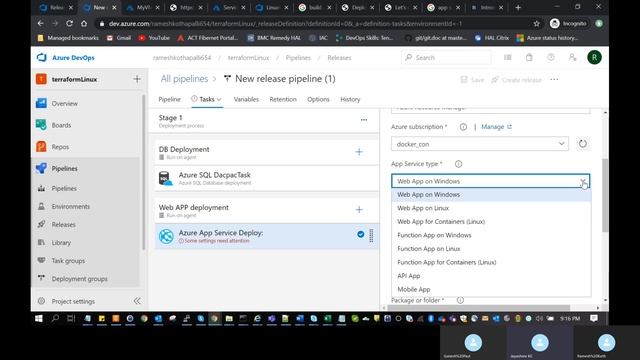Open Package or folder info icon
This screenshot has height=360, width=640.
tap(460, 300)
